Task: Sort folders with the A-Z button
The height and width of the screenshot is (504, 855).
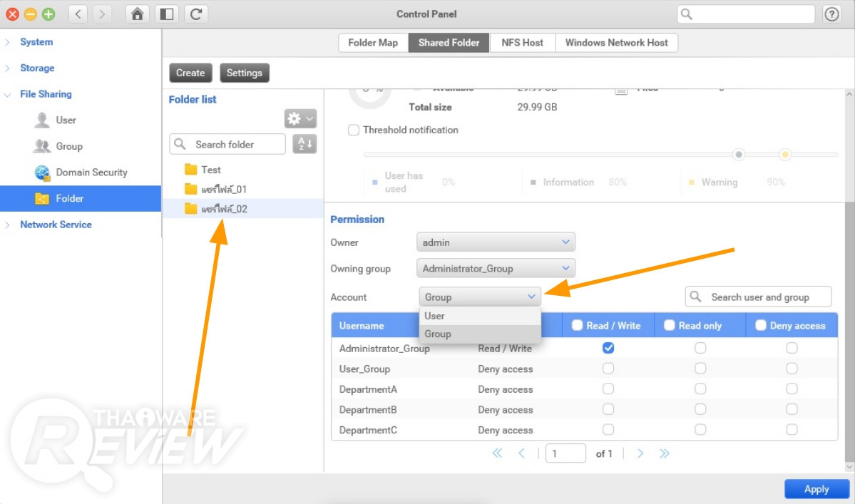Action: point(304,144)
